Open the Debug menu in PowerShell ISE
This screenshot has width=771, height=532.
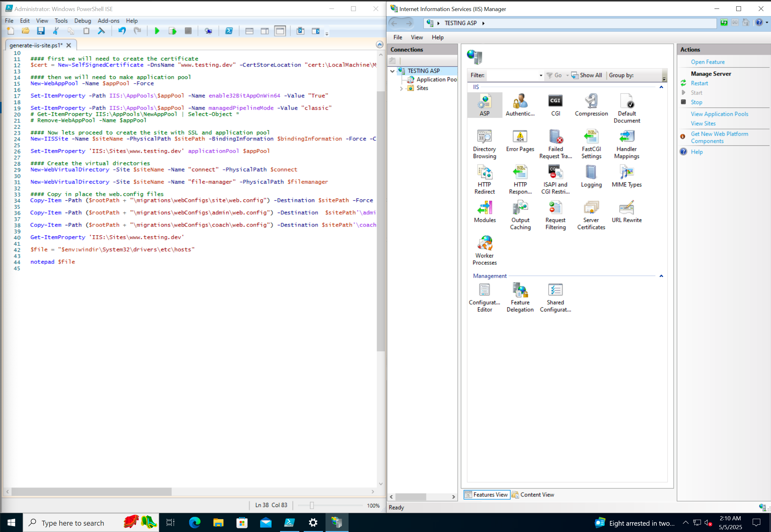click(x=82, y=21)
